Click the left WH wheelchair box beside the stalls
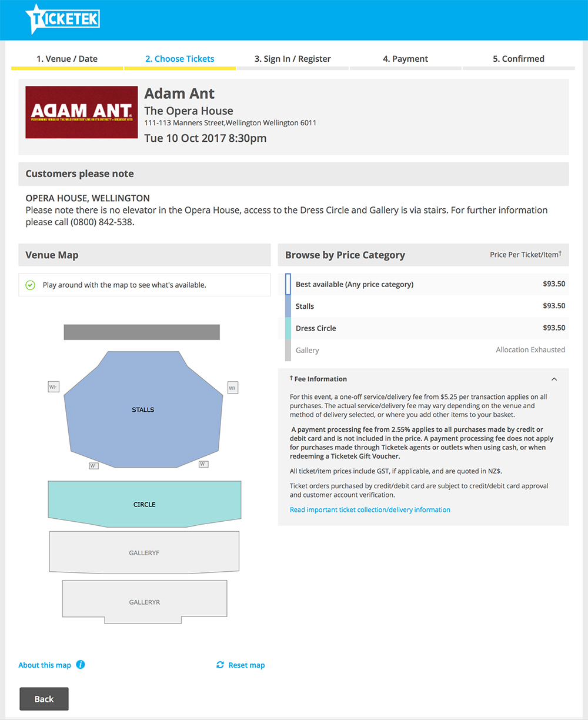The image size is (588, 720). pyautogui.click(x=54, y=387)
